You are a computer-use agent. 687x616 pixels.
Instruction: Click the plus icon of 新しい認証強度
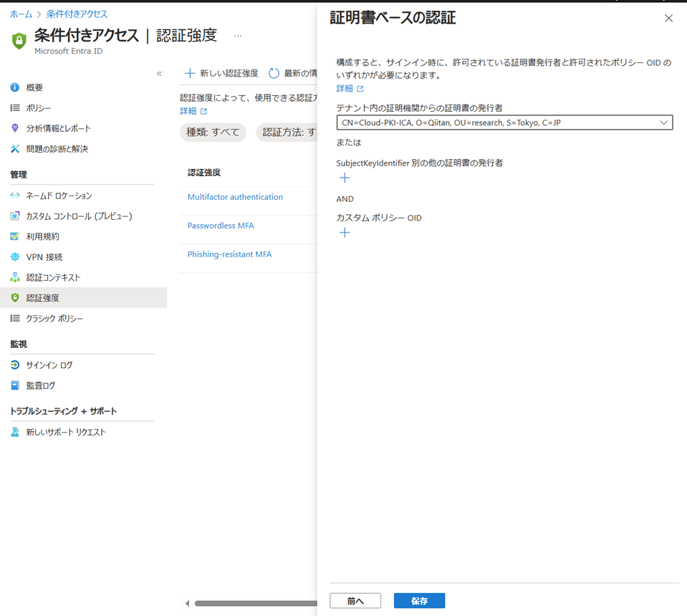point(190,73)
